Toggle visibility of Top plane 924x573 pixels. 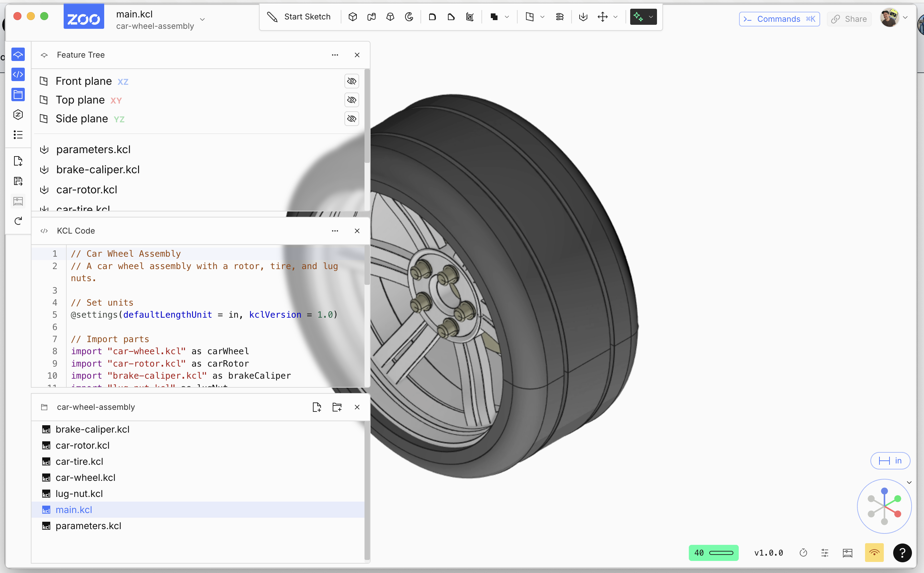[x=351, y=100]
